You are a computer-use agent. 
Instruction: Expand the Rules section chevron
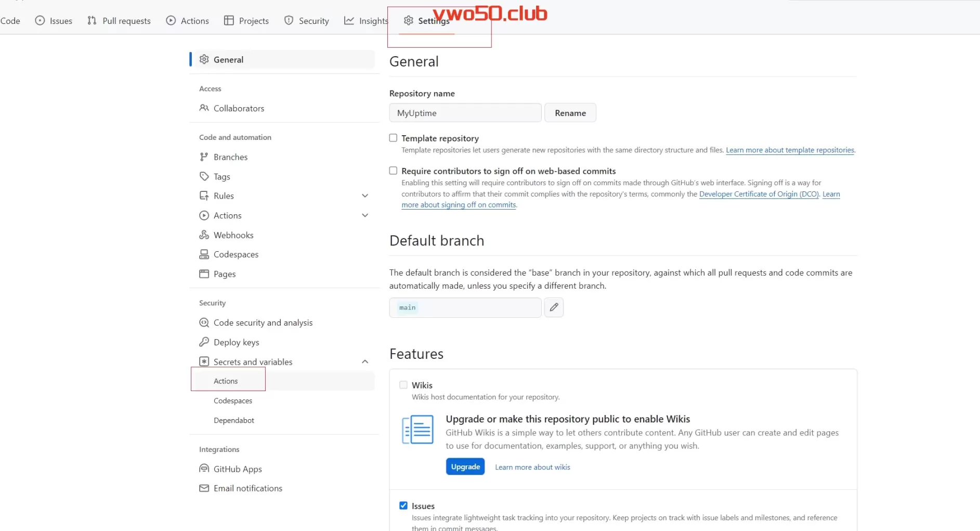point(365,196)
